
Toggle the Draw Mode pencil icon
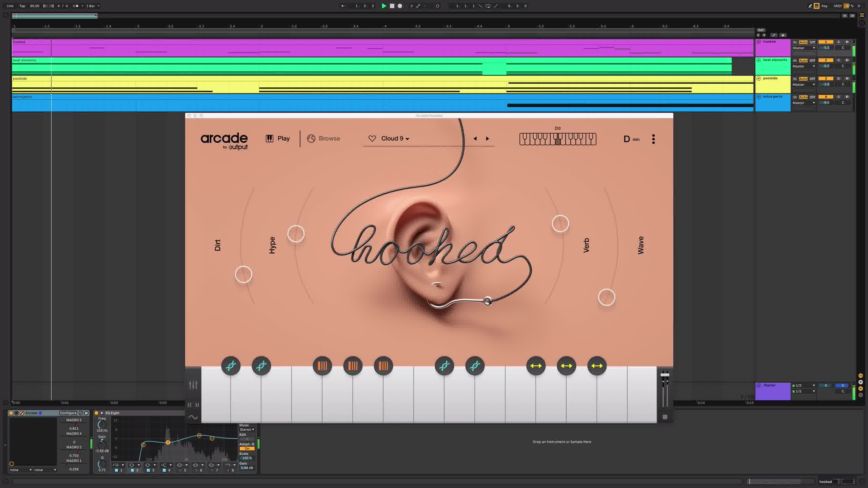tap(810, 6)
